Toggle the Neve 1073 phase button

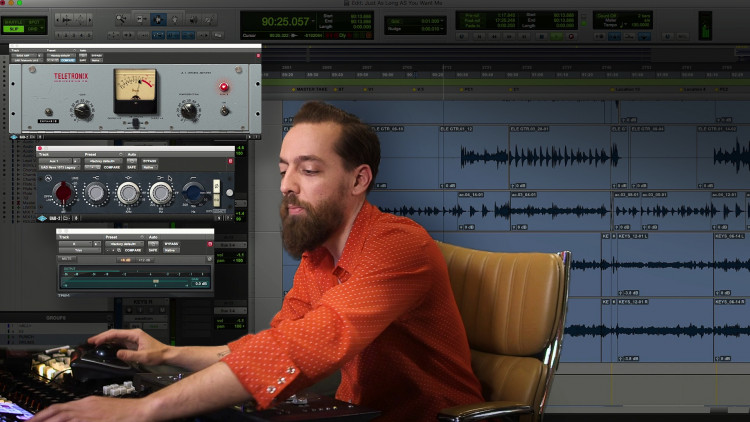tap(217, 200)
